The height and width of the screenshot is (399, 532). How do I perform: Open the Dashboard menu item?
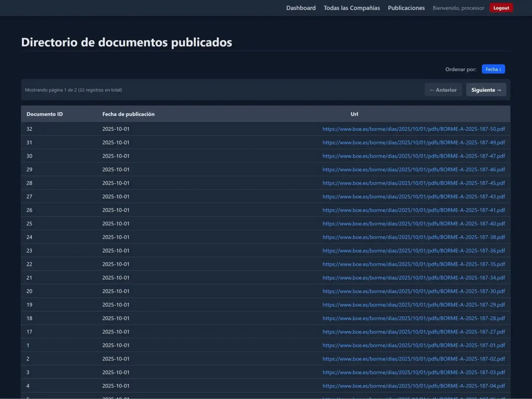301,8
